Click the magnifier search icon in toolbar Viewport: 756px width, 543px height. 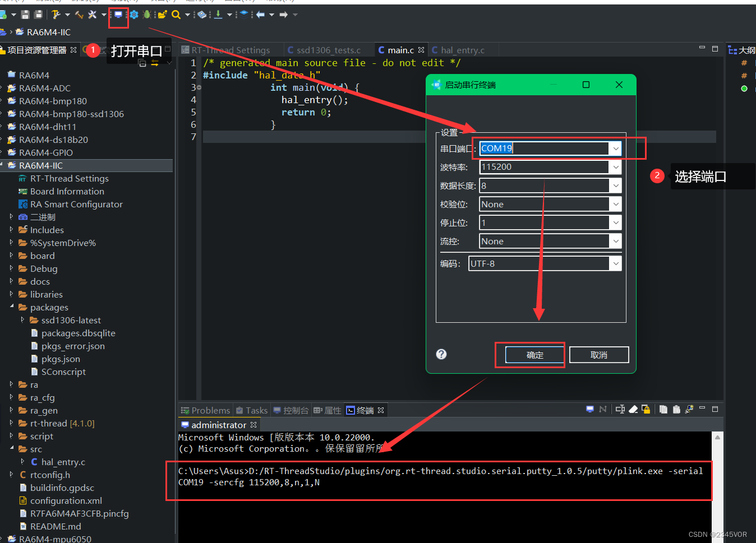176,15
